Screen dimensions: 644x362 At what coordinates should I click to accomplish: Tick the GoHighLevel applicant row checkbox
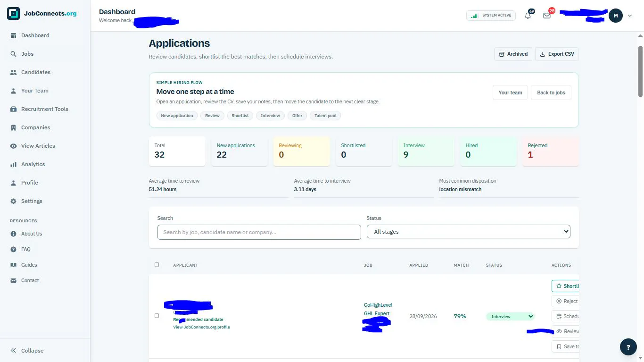click(x=157, y=316)
